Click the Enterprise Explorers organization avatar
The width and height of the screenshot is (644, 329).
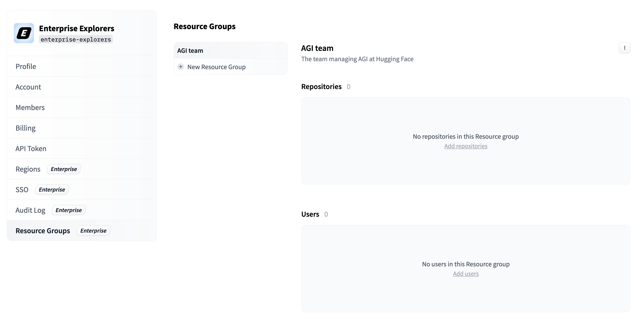click(24, 33)
